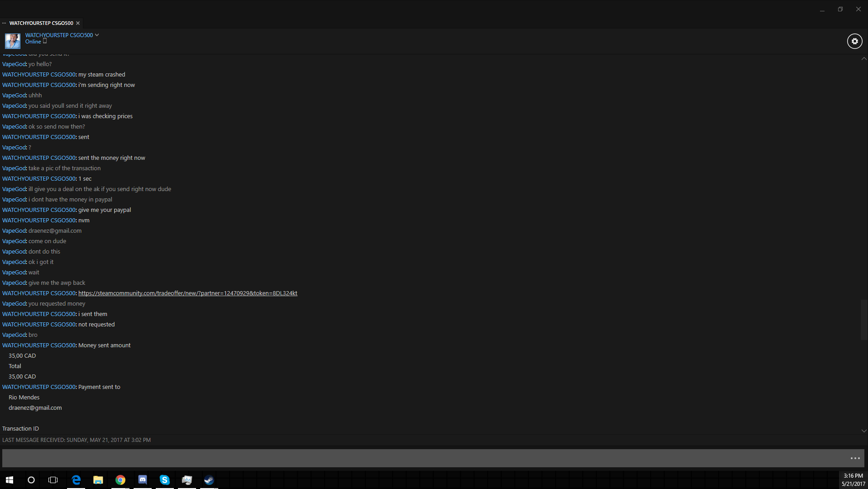The image size is (868, 489).
Task: Click the friend's profile avatar
Action: (13, 41)
